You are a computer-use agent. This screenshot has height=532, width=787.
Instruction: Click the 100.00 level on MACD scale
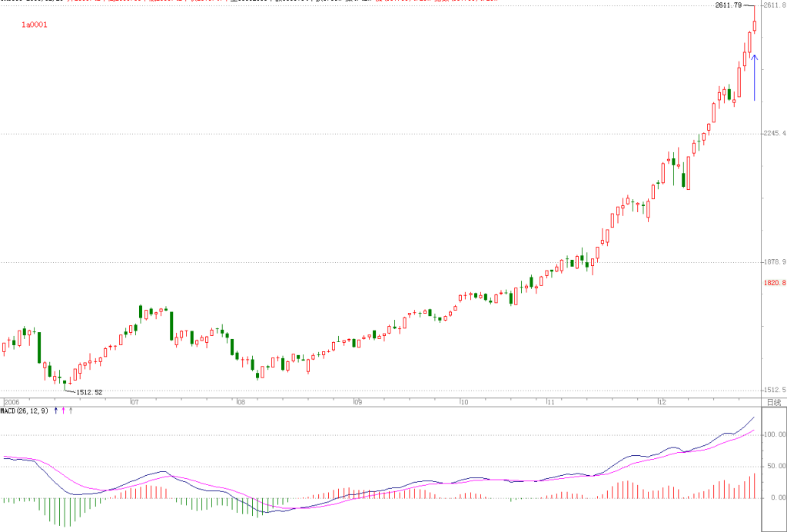(x=775, y=434)
